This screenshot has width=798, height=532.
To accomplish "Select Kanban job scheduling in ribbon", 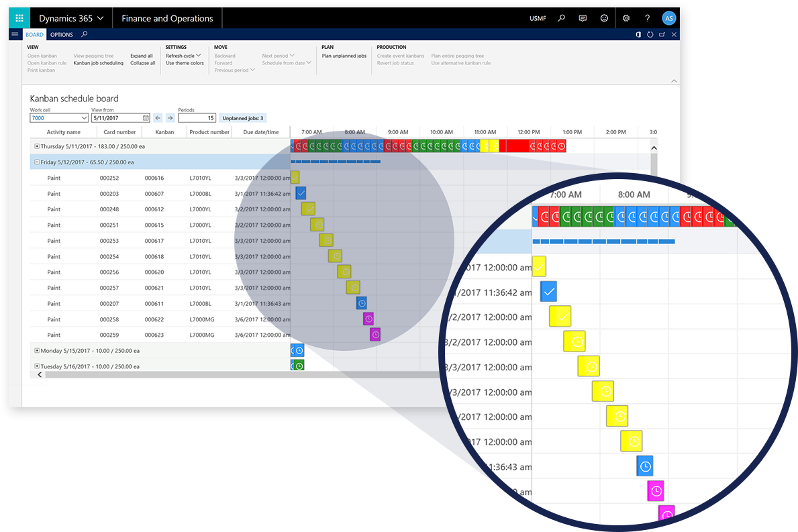I will pos(98,63).
